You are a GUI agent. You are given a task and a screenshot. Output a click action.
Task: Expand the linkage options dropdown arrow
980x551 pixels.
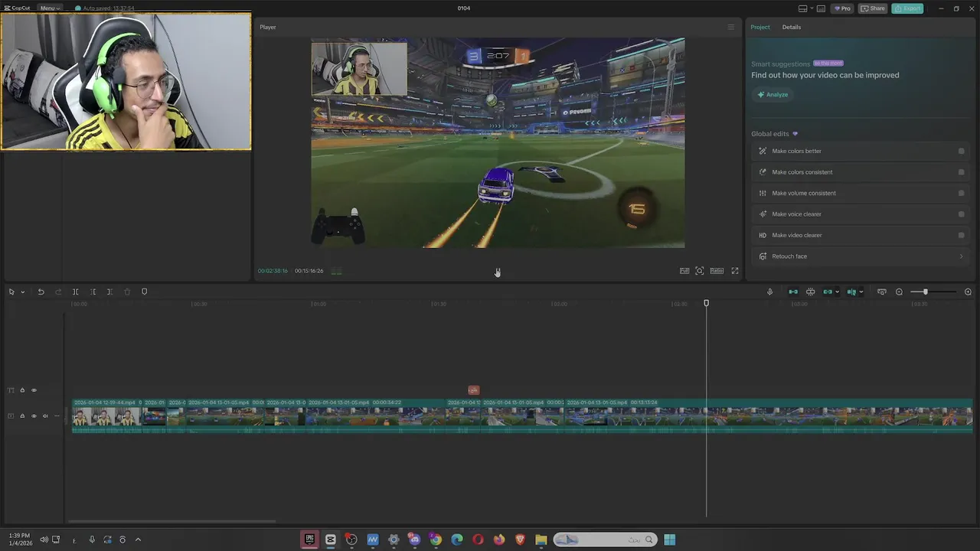(x=837, y=292)
